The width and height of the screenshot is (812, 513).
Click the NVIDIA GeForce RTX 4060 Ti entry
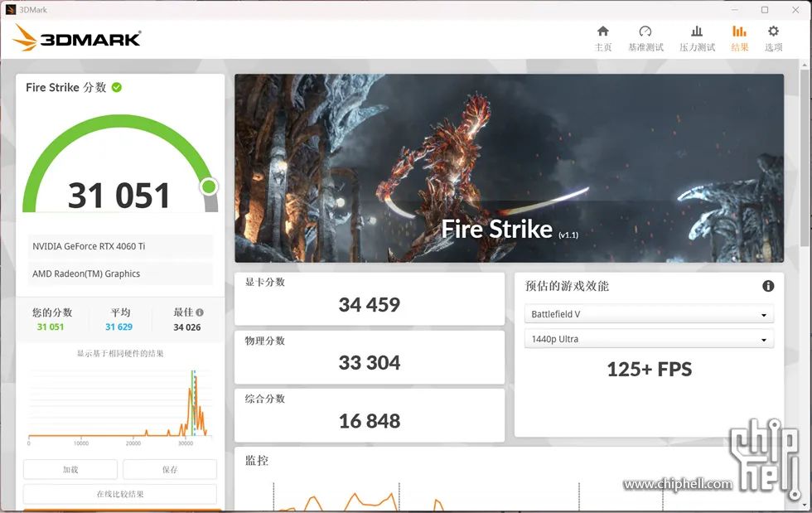120,246
